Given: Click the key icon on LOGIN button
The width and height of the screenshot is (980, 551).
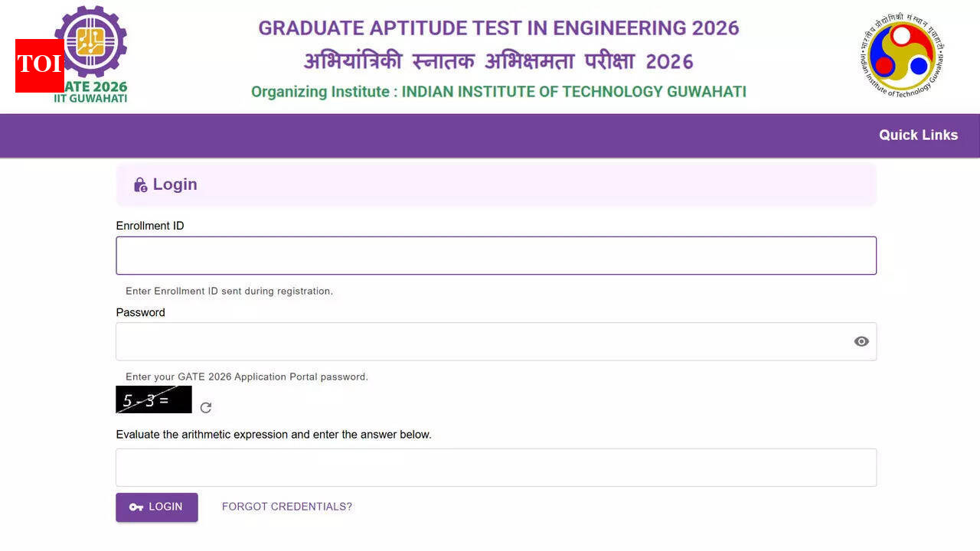Looking at the screenshot, I should click(136, 507).
